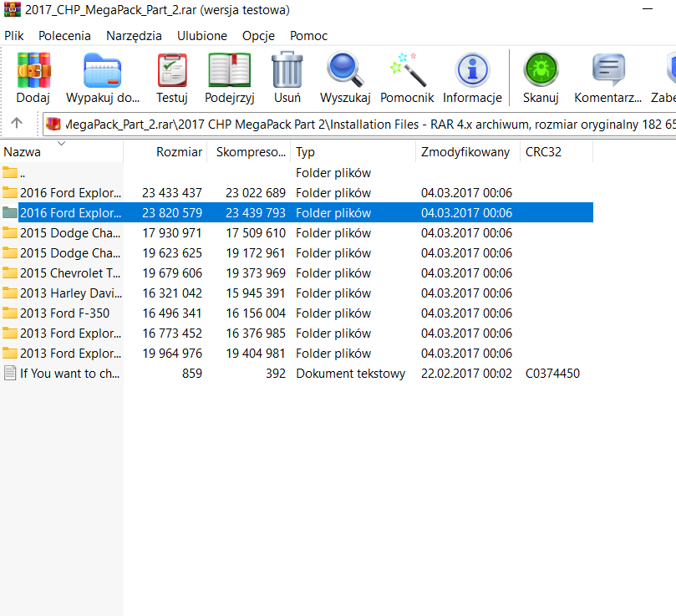Open the Narzędzia menu

coord(134,36)
